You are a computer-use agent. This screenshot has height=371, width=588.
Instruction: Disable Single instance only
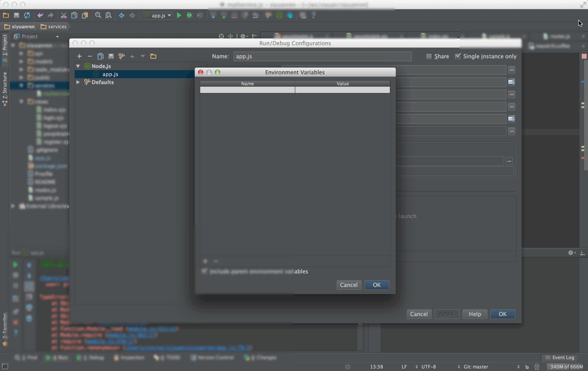[x=458, y=56]
